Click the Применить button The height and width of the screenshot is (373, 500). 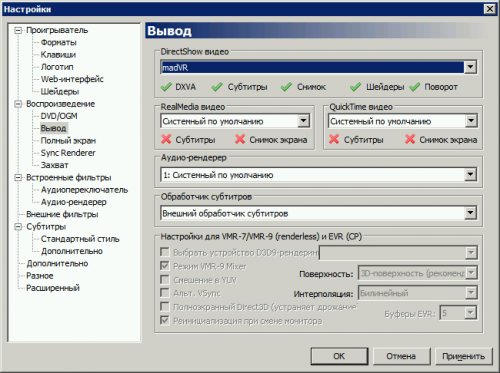463,356
